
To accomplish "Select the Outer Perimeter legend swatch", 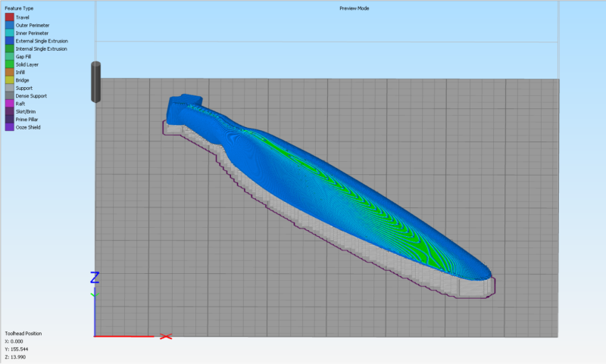I will coord(9,25).
